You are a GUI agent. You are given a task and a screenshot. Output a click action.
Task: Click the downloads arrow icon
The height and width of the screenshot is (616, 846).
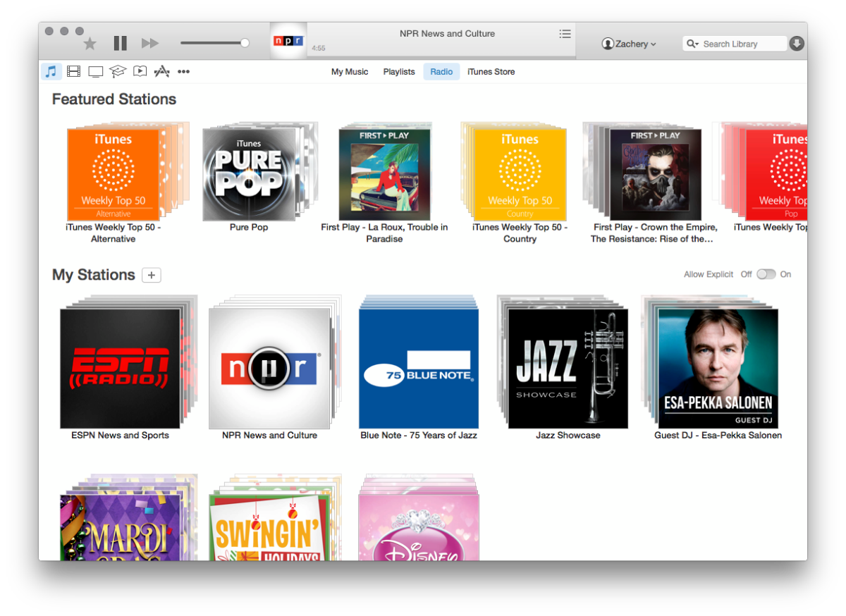point(797,44)
